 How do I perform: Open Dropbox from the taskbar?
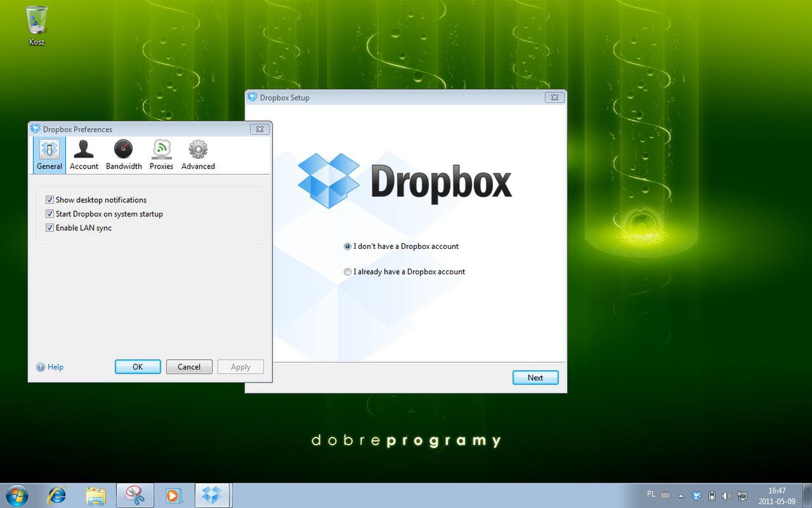tap(213, 495)
